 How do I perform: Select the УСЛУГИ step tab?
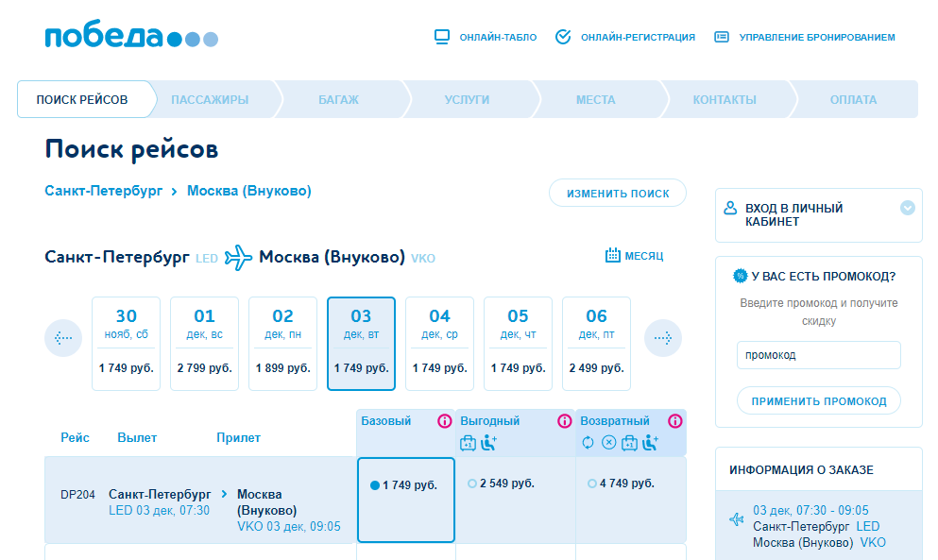(468, 99)
